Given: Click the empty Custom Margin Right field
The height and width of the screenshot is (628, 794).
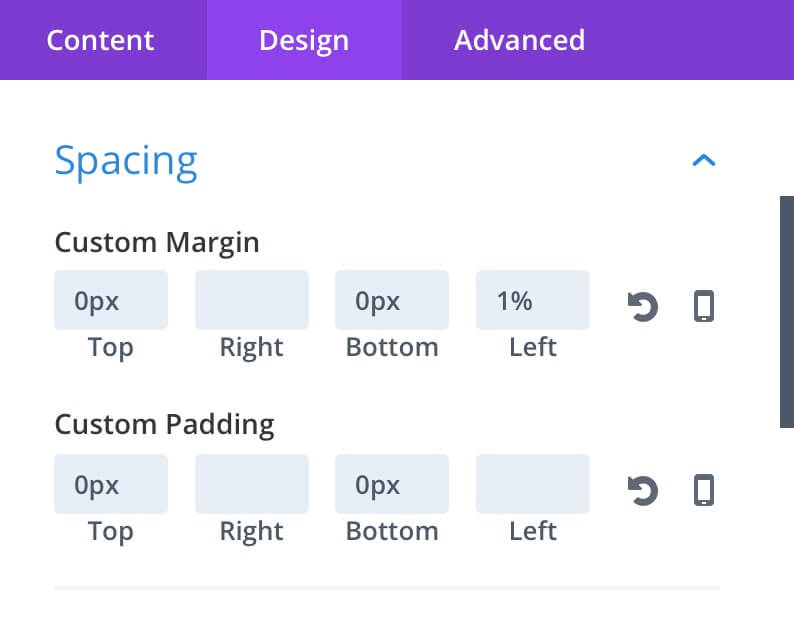Looking at the screenshot, I should 252,300.
